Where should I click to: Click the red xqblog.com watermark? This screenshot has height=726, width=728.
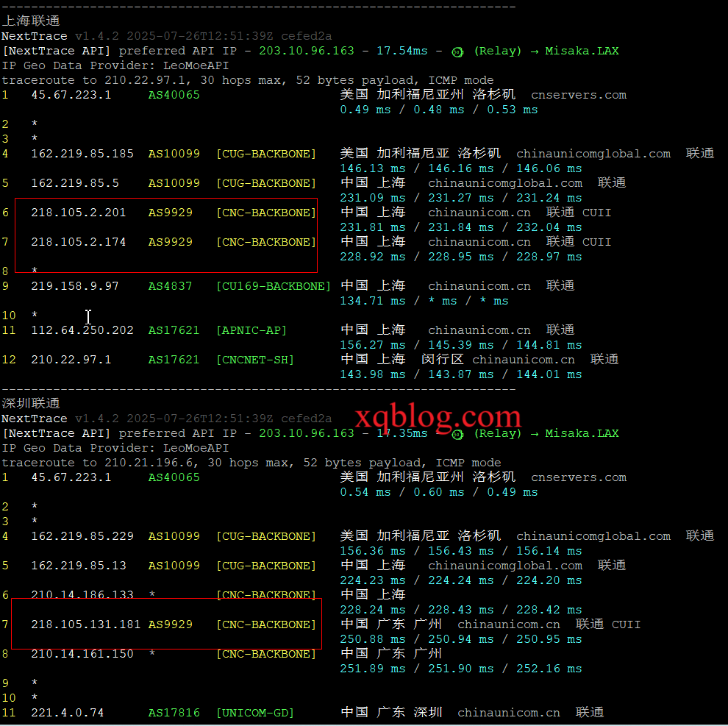(438, 417)
